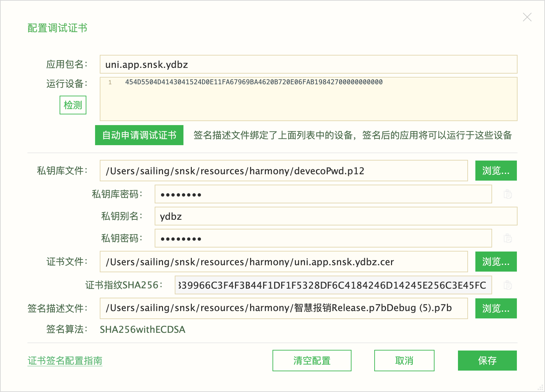
Task: Close the 配置调试证书 dialog with X
Action: 527,17
